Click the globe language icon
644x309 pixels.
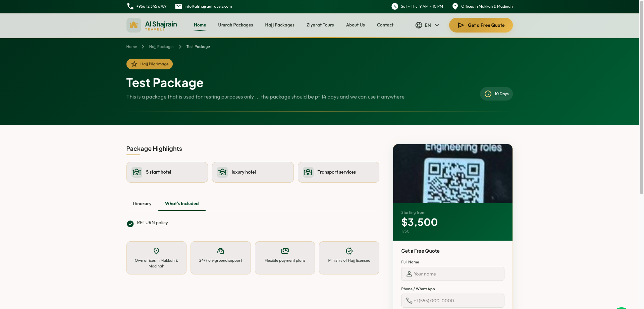pyautogui.click(x=419, y=25)
